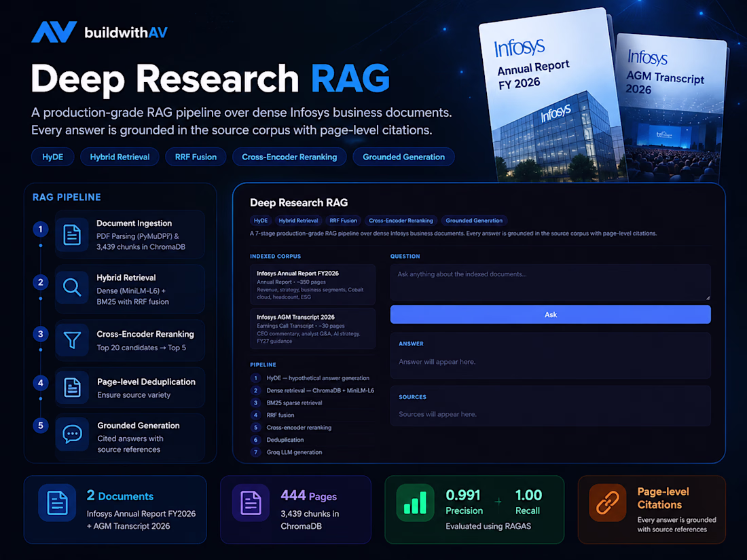
Task: Select the Page-level Deduplication document icon
Action: coord(72,387)
